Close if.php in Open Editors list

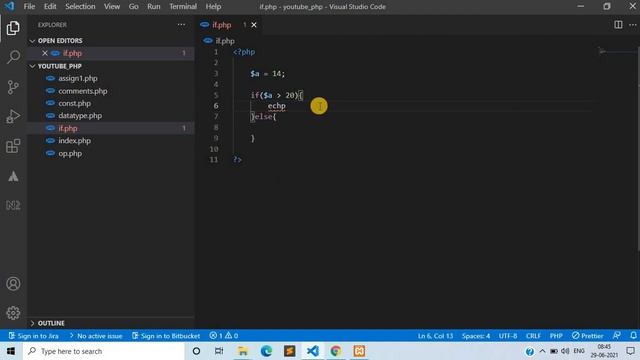pyautogui.click(x=45, y=53)
